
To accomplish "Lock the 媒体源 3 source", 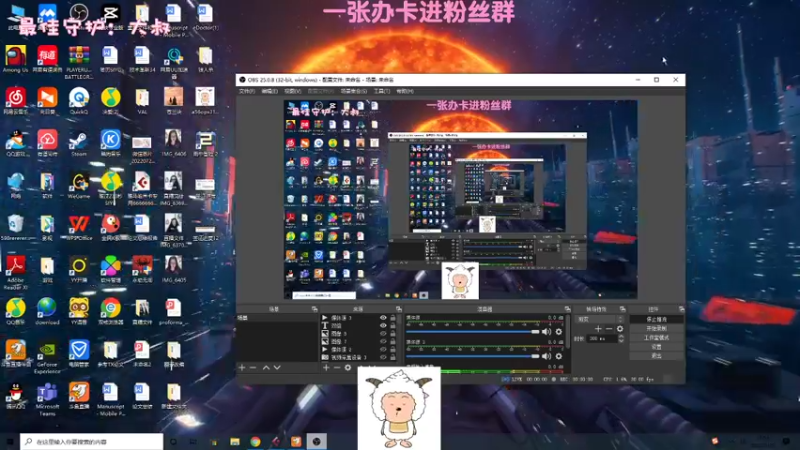I will (x=393, y=318).
